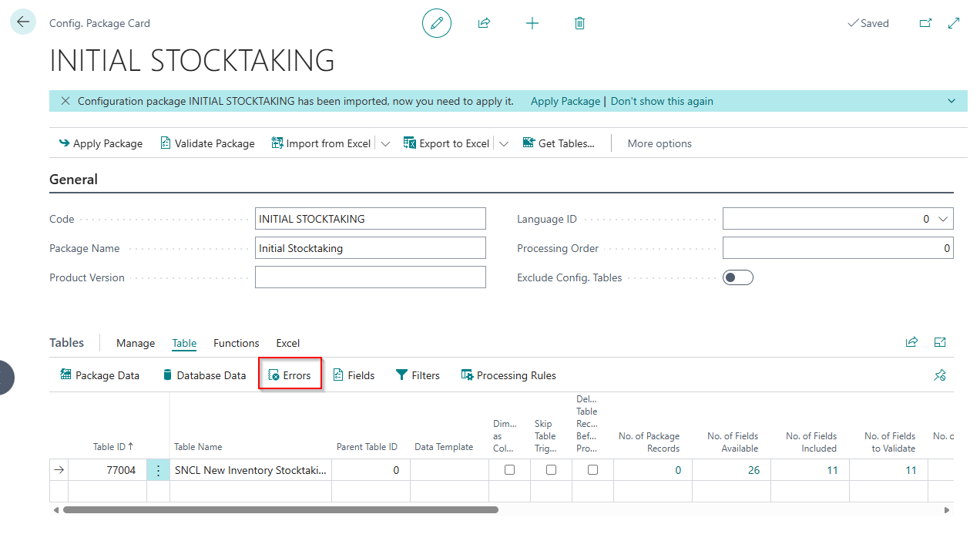Click Validate Package action
The height and width of the screenshot is (541, 980).
click(207, 143)
